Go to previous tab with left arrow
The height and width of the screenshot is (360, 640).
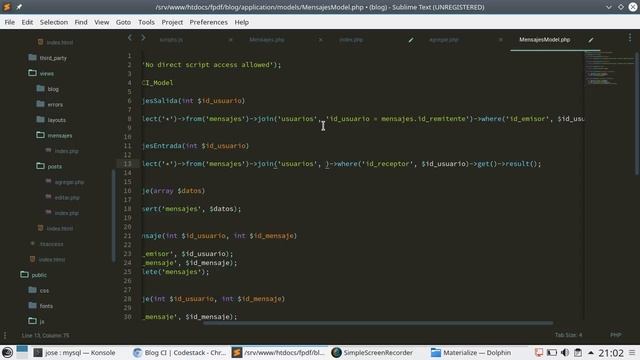coord(130,38)
